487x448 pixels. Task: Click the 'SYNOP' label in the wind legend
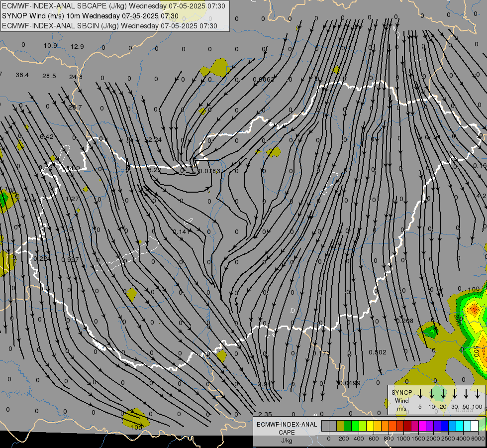[x=401, y=392]
